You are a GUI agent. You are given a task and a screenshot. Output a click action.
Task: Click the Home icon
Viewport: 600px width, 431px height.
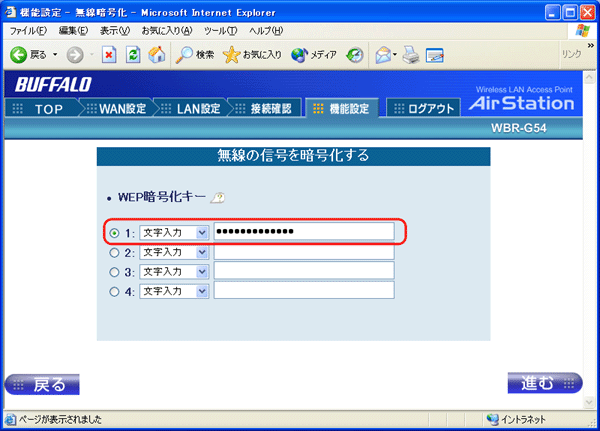click(x=157, y=55)
